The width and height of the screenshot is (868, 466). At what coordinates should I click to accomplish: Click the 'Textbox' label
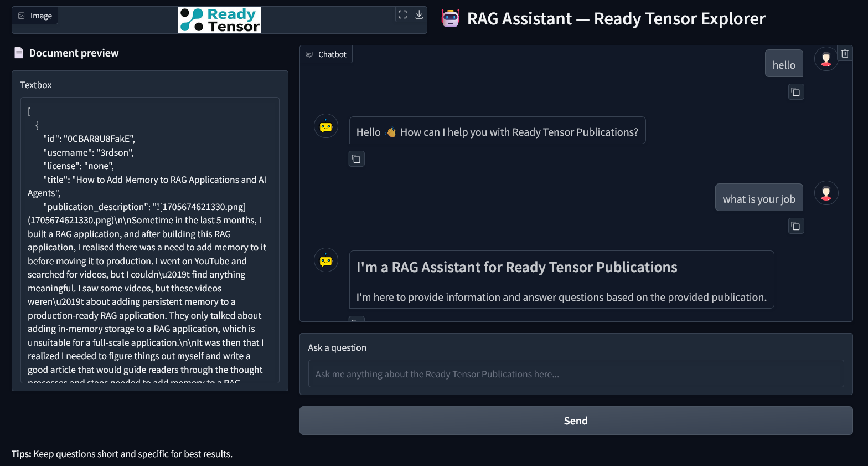pos(36,85)
